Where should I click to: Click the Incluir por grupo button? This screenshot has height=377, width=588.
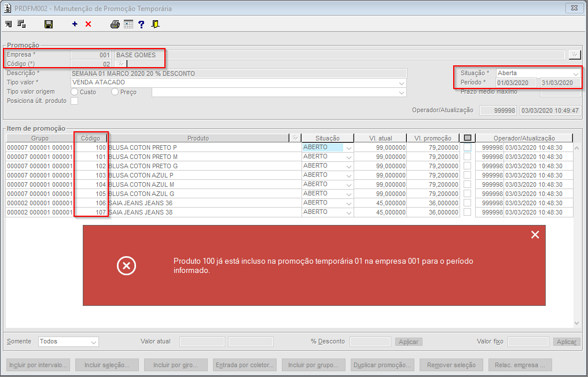click(x=314, y=365)
